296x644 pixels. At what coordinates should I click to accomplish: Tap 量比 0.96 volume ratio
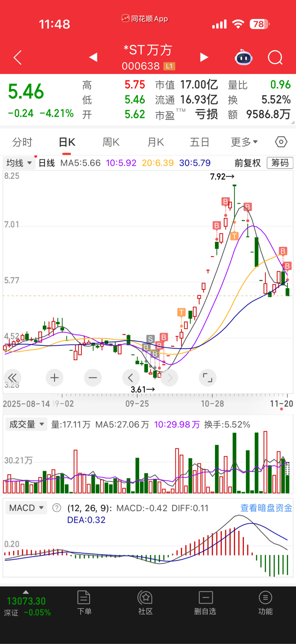259,84
